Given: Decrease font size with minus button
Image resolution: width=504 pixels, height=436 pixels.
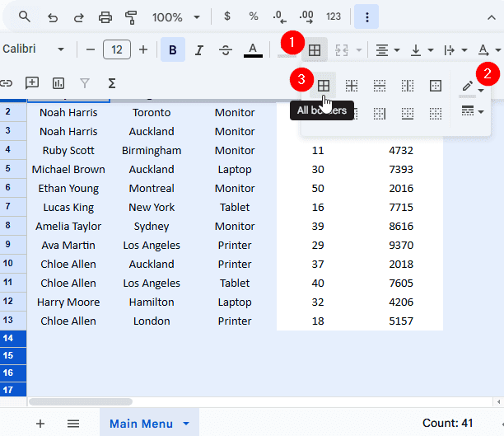Looking at the screenshot, I should [x=91, y=49].
